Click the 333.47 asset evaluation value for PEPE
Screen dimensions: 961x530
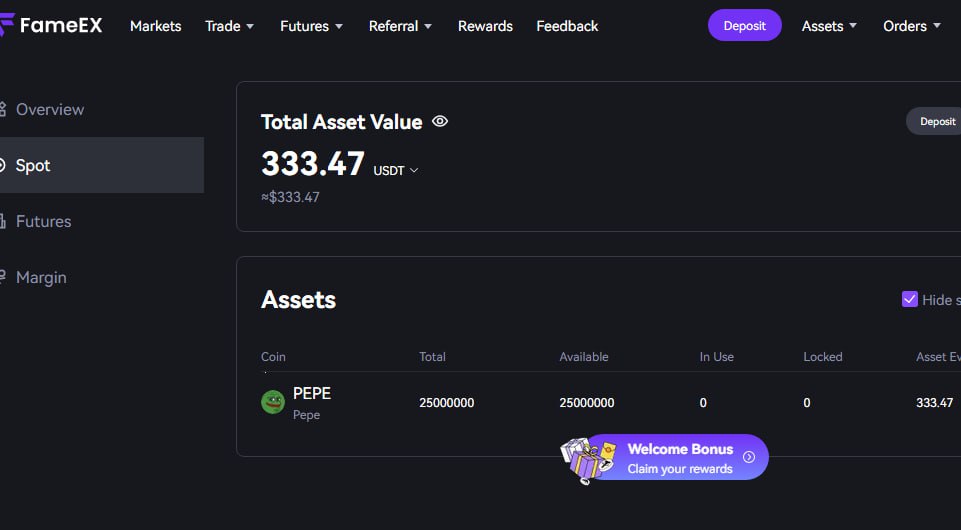tap(934, 403)
